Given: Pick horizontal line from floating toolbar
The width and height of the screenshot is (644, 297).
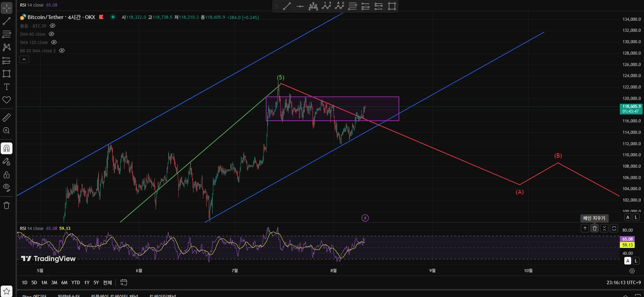Looking at the screenshot, I should 300,6.
